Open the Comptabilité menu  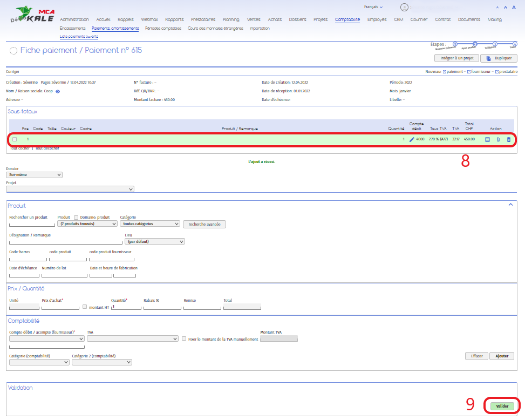pyautogui.click(x=347, y=19)
